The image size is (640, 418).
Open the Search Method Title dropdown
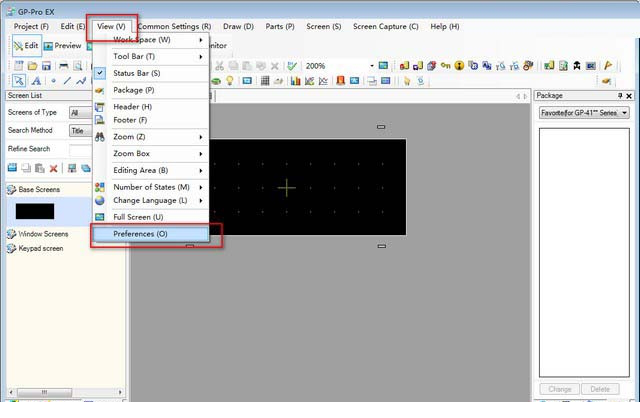click(80, 131)
